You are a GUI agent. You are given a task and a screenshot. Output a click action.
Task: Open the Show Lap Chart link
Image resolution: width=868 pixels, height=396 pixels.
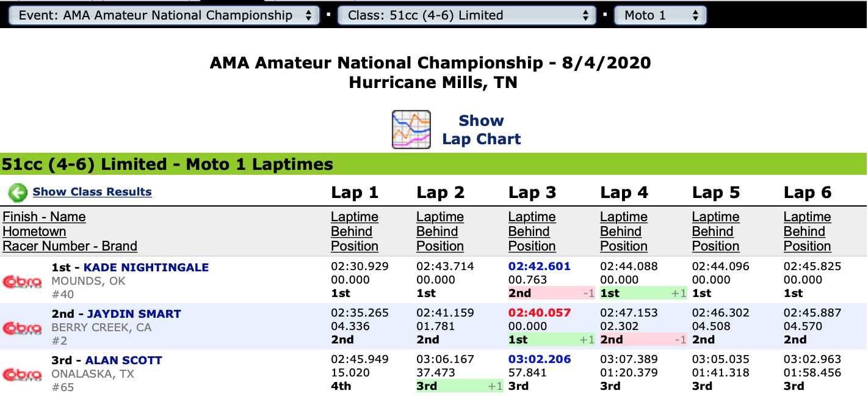pos(481,130)
